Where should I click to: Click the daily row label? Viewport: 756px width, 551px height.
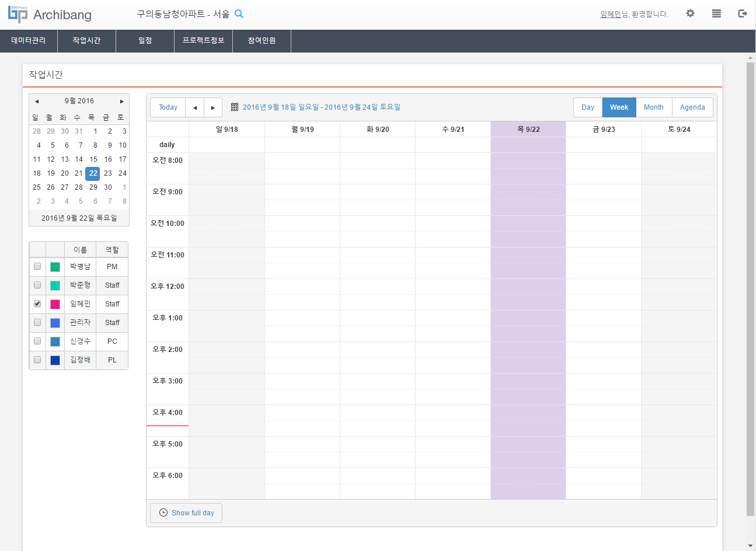[x=167, y=145]
